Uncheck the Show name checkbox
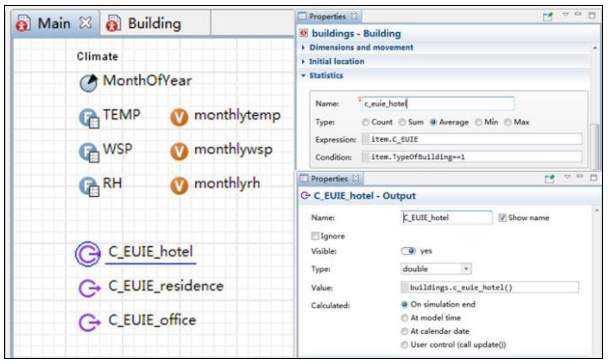The image size is (608, 364). tap(502, 218)
